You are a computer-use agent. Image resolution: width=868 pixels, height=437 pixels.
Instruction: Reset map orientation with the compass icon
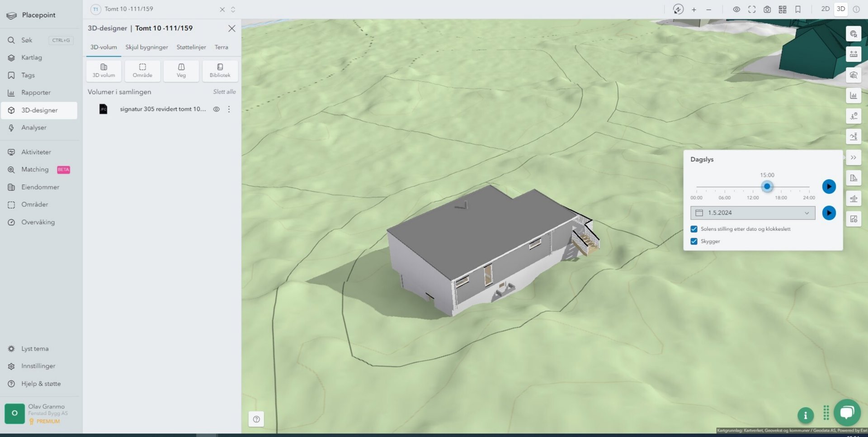(x=678, y=9)
